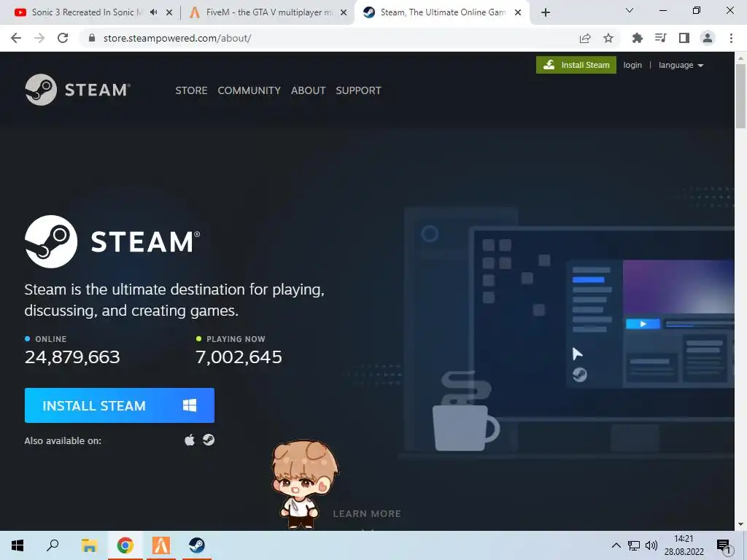Click the playing now count 7,002,645
The height and width of the screenshot is (560, 747).
click(239, 357)
